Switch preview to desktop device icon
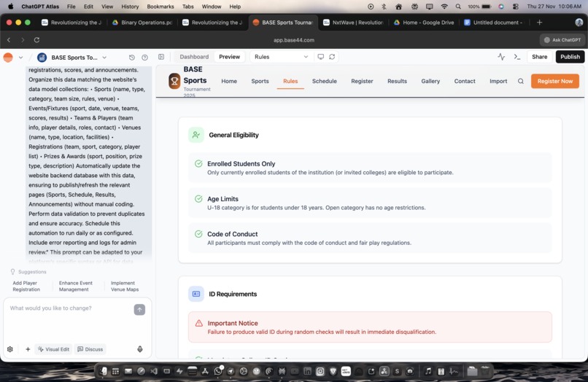Viewport: 588px width, 382px height. [320, 57]
